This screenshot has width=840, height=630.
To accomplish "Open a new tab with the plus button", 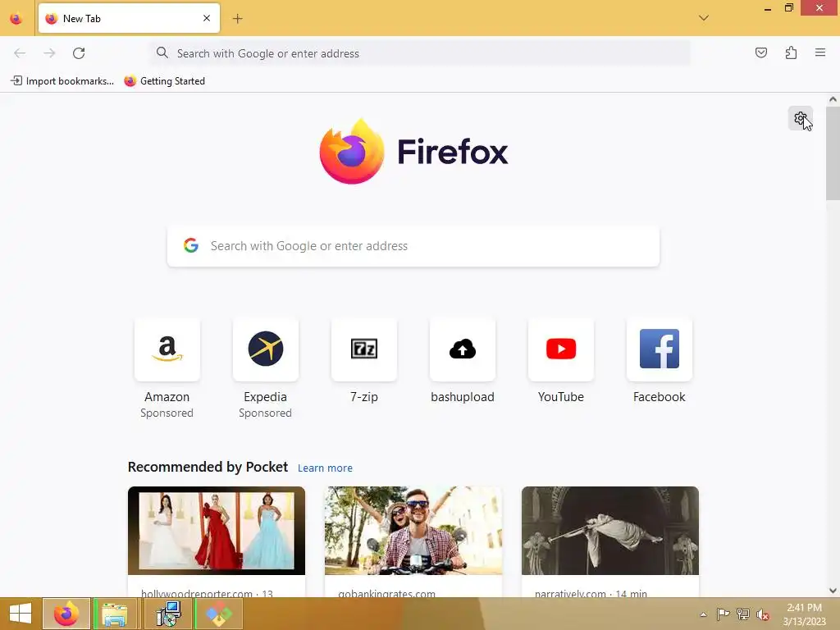I will tap(237, 19).
